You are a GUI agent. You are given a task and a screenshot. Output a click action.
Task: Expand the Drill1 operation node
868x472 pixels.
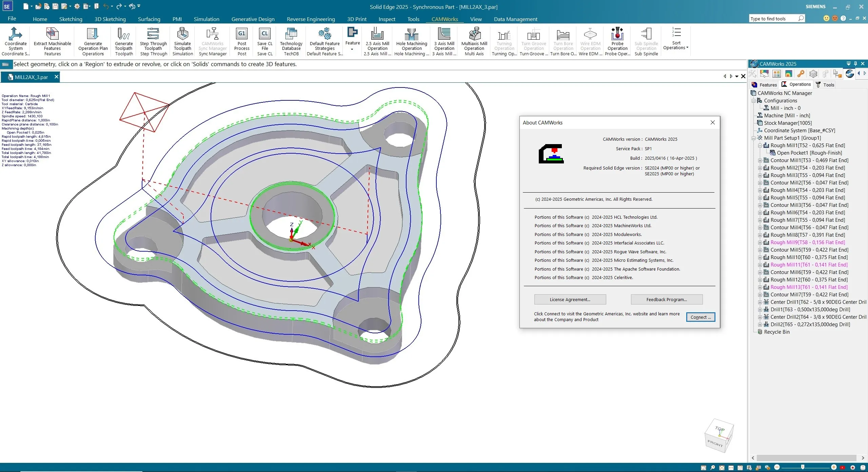[760, 310]
